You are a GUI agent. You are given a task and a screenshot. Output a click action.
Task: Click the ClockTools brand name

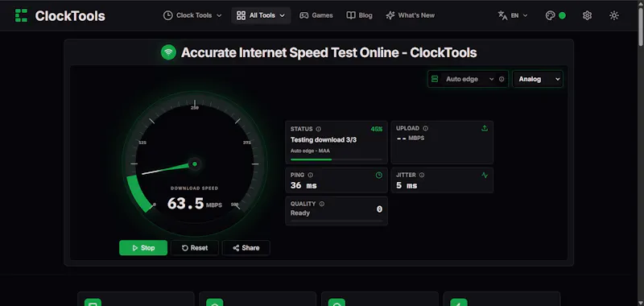(x=70, y=15)
